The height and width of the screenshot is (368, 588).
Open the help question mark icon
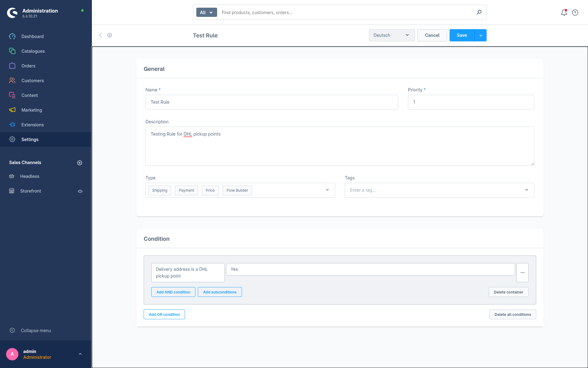(x=575, y=13)
